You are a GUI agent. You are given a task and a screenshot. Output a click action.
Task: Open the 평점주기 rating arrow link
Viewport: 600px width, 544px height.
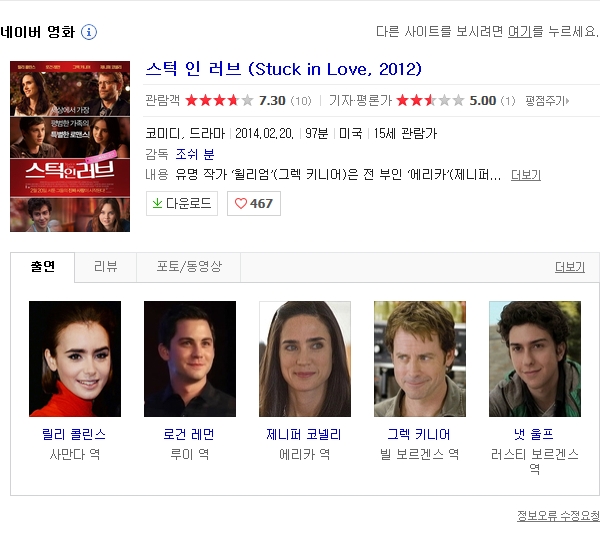(x=547, y=101)
